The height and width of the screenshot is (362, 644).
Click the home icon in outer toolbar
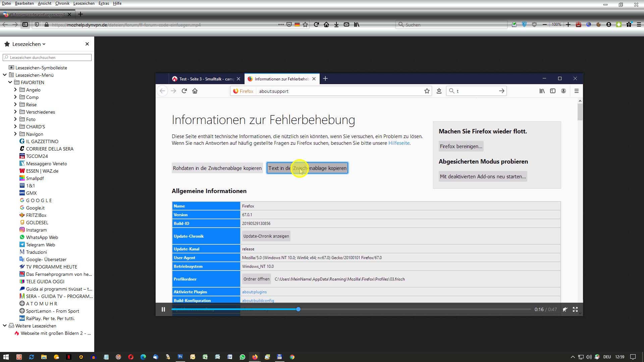click(326, 24)
